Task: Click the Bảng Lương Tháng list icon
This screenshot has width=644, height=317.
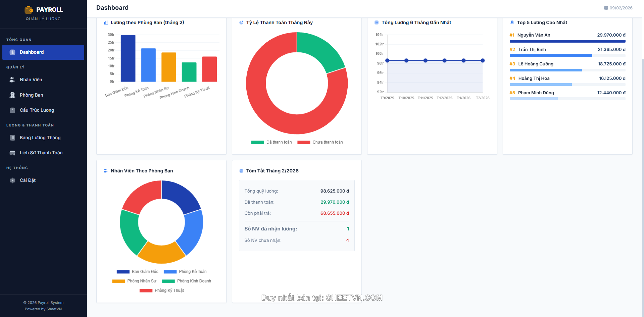Action: 12,138
